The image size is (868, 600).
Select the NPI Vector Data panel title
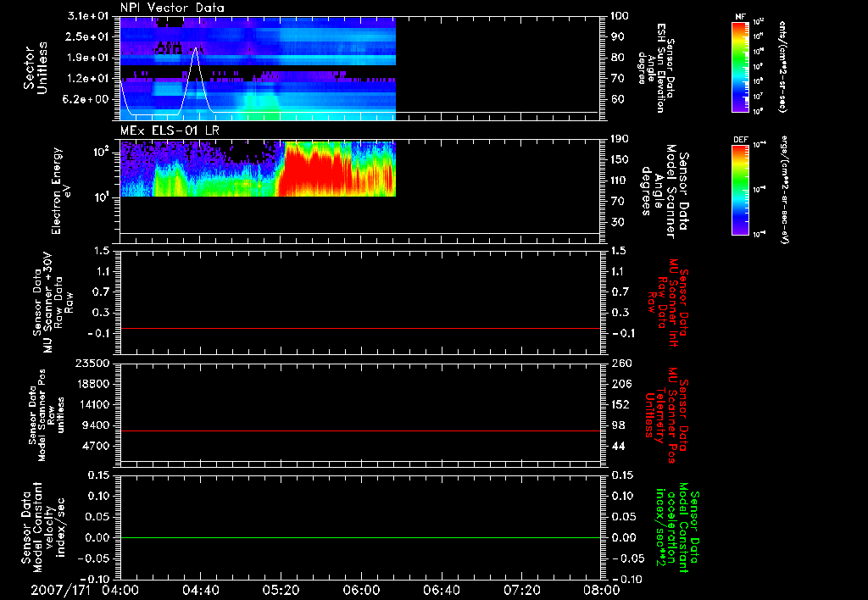click(x=172, y=8)
